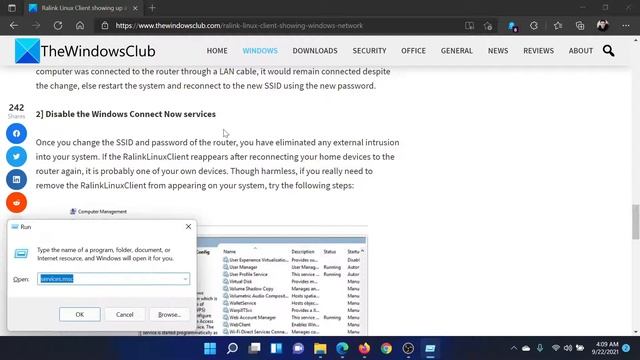Screen dimensions: 640x360
Task: Expand the Run Open dropdown arrow
Action: click(185, 279)
